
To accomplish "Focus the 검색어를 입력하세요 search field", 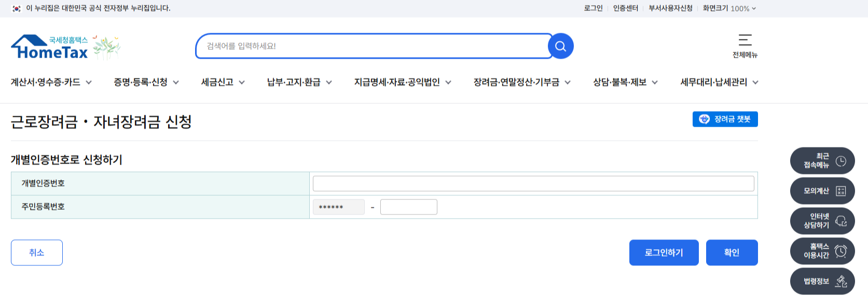I will pyautogui.click(x=373, y=46).
